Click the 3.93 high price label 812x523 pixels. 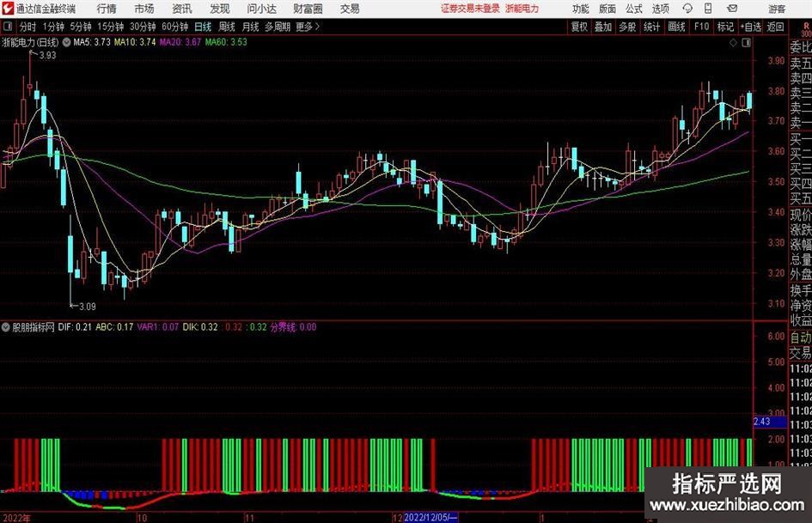pyautogui.click(x=47, y=56)
